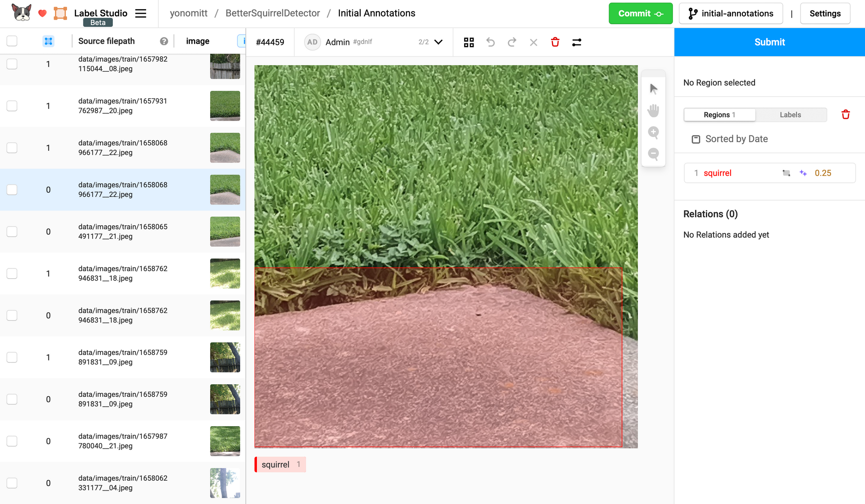Redo the annotation action
Screen dimensions: 865x504
(x=512, y=42)
